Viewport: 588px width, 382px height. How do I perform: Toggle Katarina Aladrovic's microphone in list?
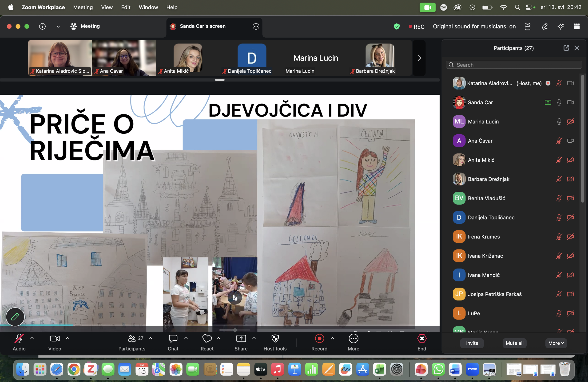(x=559, y=83)
